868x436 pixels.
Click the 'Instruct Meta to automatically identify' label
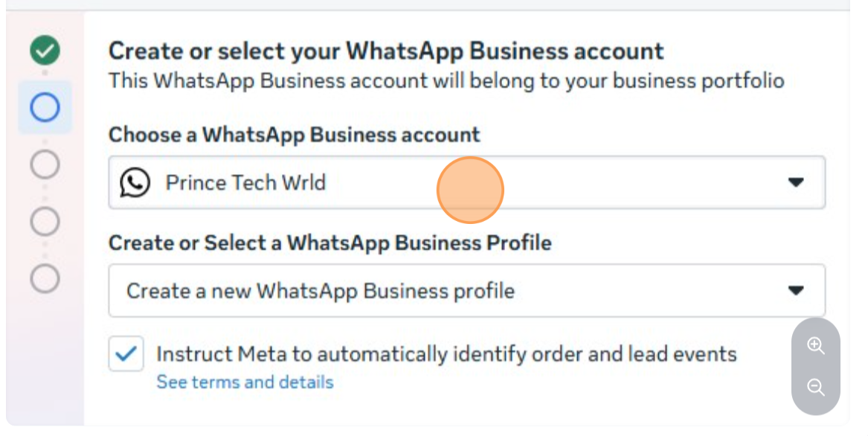click(x=446, y=354)
